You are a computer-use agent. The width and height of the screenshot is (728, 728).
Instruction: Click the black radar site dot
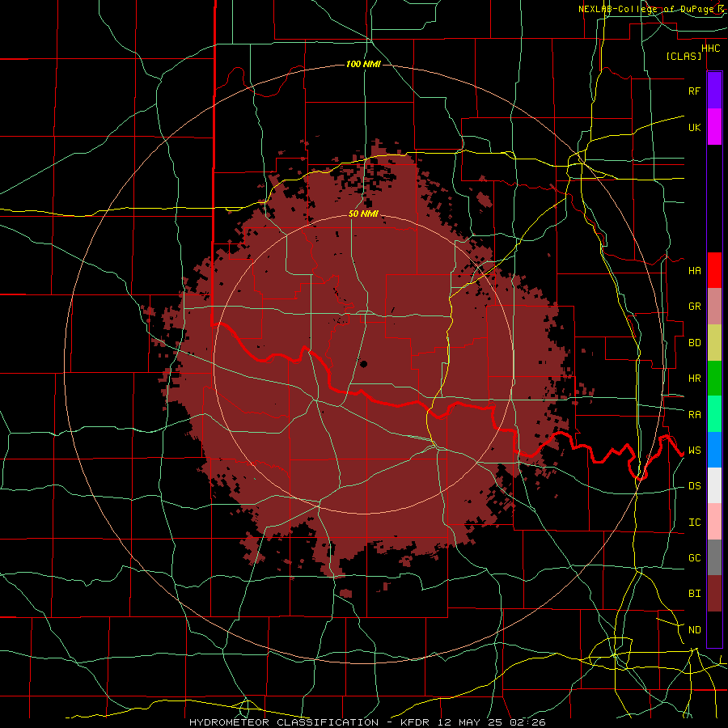click(363, 363)
